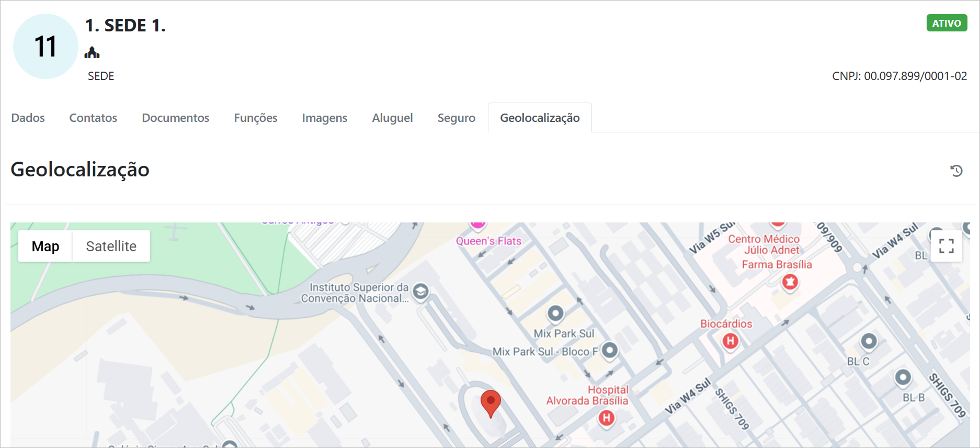Select the Instituto Superior school marker

[420, 292]
